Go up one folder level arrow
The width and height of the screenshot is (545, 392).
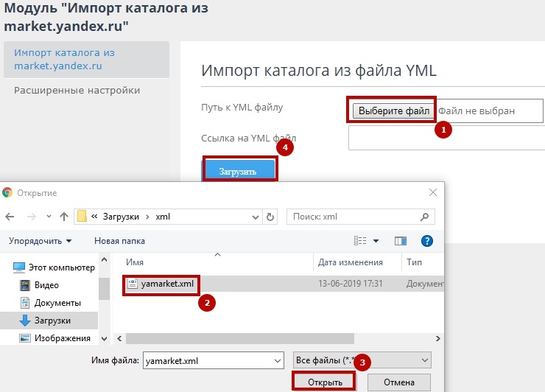click(x=64, y=217)
